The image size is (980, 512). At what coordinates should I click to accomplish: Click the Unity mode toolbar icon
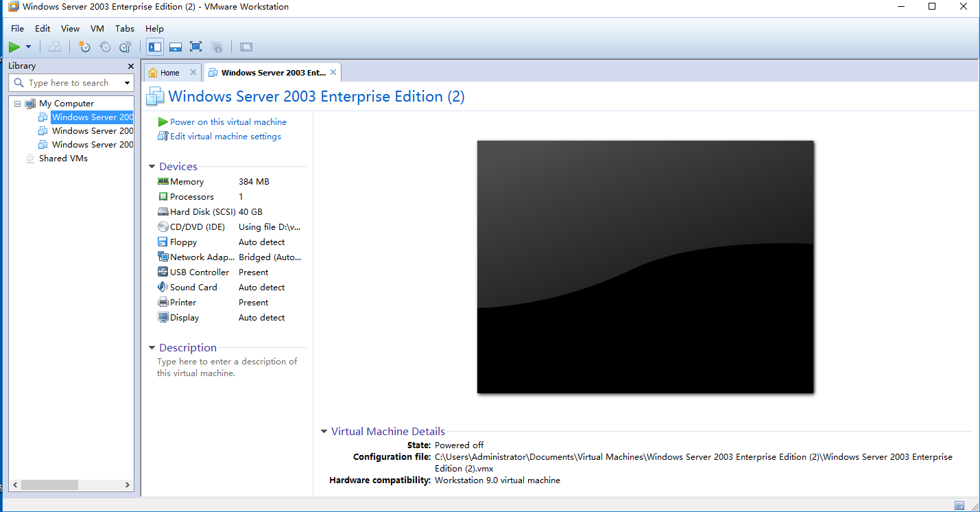point(217,47)
